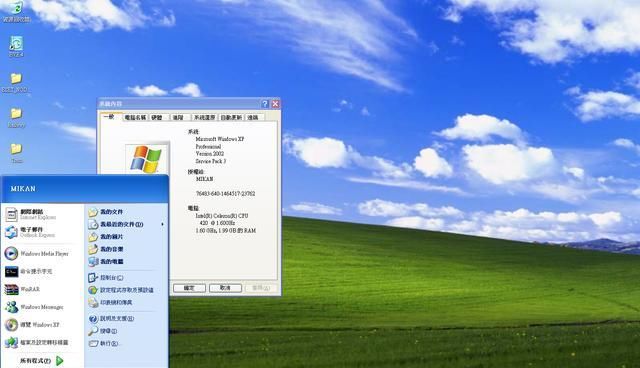Click the "Microsoft Windows XP" text in dialog
This screenshot has width=640, height=368.
click(x=220, y=139)
